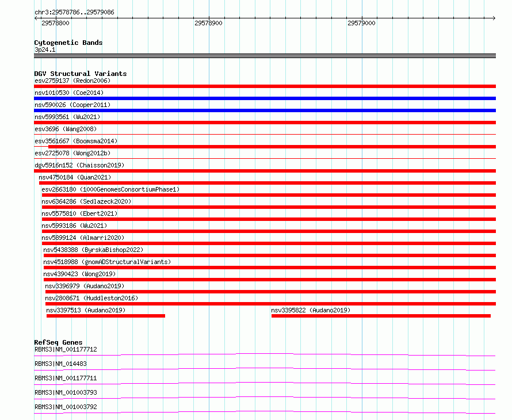Screen dimensions: 512x420
Task: Select the RBMS3|NM_014483 transcript label
Action: pos(60,364)
